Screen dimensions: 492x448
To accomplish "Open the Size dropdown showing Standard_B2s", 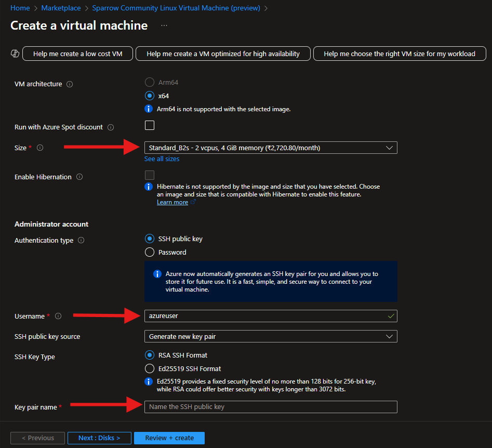I will point(270,148).
